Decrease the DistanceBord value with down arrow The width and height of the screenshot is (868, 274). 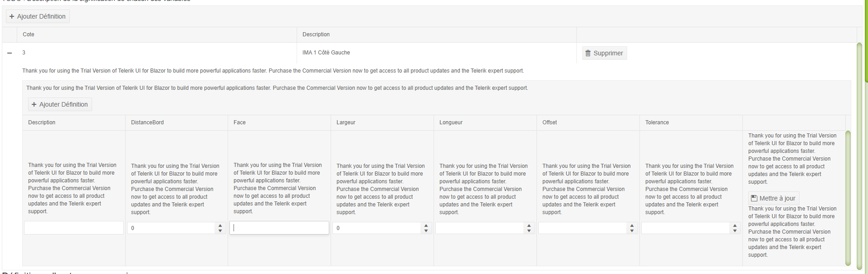coord(220,231)
